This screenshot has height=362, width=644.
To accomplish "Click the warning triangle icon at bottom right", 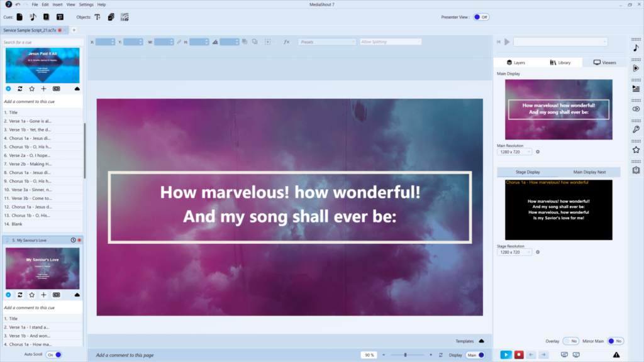I will [616, 354].
